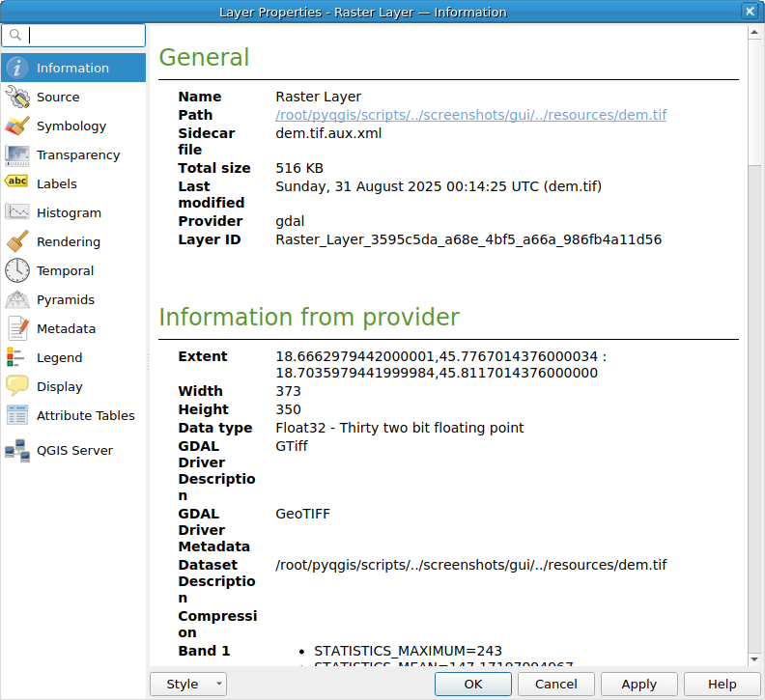The width and height of the screenshot is (765, 700).
Task: Switch to the Source tab label
Action: coord(58,98)
